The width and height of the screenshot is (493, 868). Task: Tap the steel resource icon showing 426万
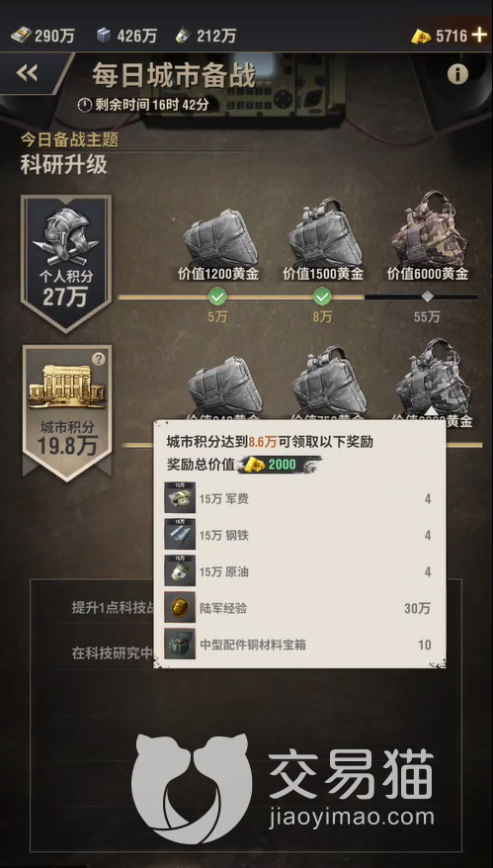point(104,36)
